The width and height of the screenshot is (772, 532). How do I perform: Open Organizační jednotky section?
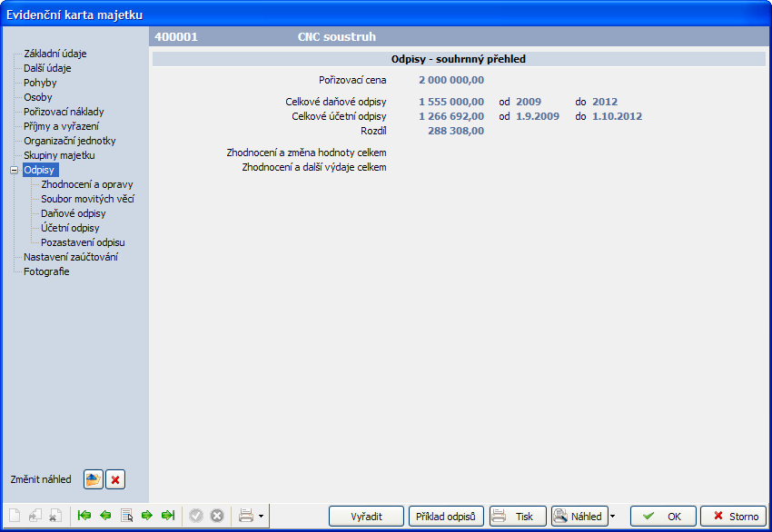pyautogui.click(x=69, y=141)
